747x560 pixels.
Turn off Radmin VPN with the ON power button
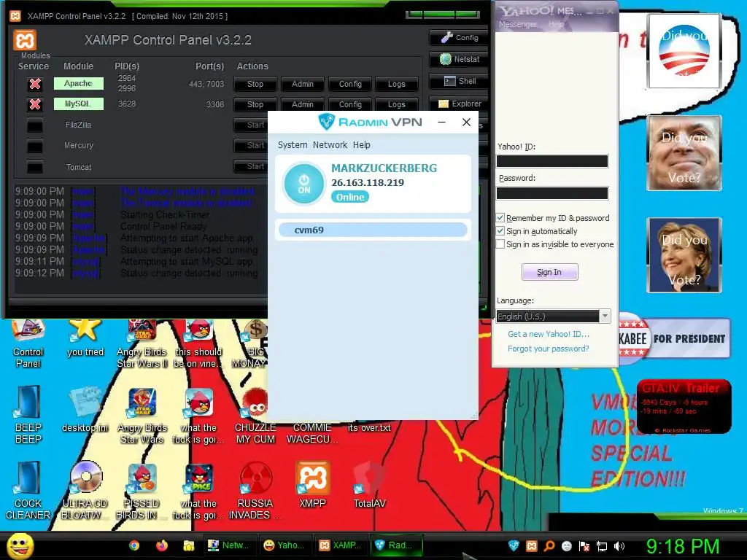point(303,183)
